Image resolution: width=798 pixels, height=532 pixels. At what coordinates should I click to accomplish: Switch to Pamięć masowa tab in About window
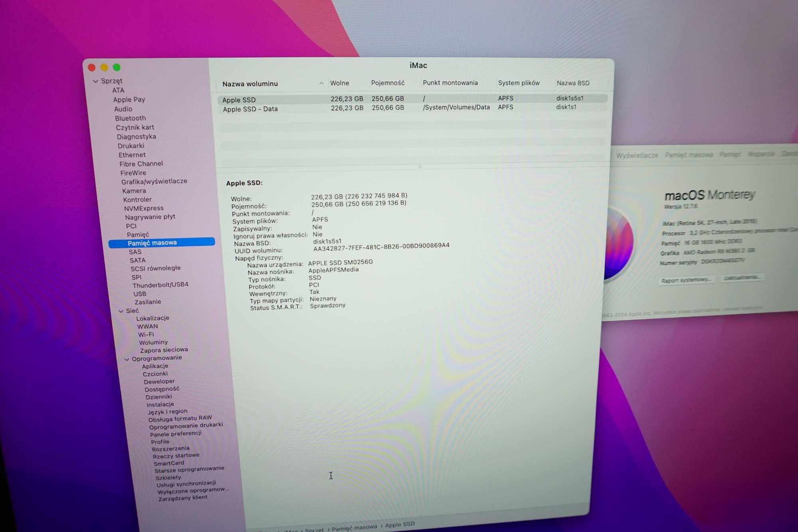pyautogui.click(x=689, y=155)
